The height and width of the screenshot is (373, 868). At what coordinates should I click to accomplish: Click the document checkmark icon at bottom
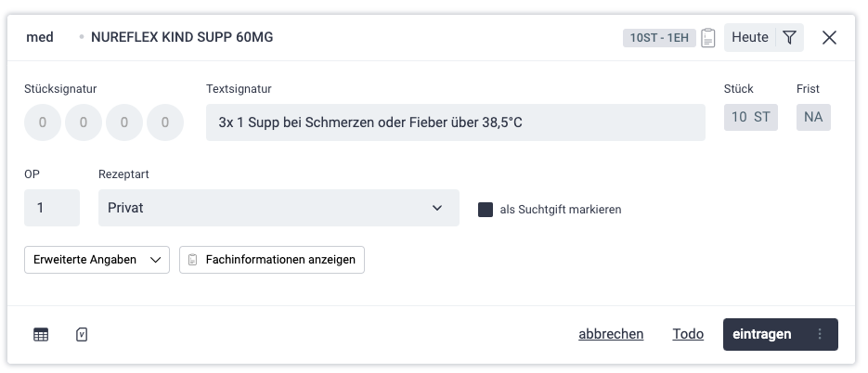tap(82, 334)
